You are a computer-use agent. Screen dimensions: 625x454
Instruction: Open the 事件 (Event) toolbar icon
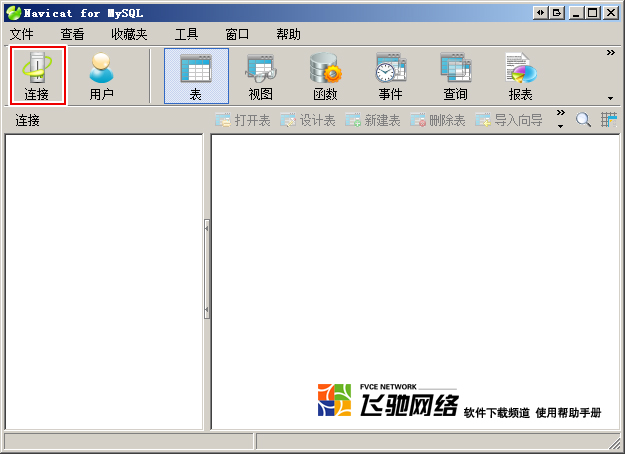point(390,76)
